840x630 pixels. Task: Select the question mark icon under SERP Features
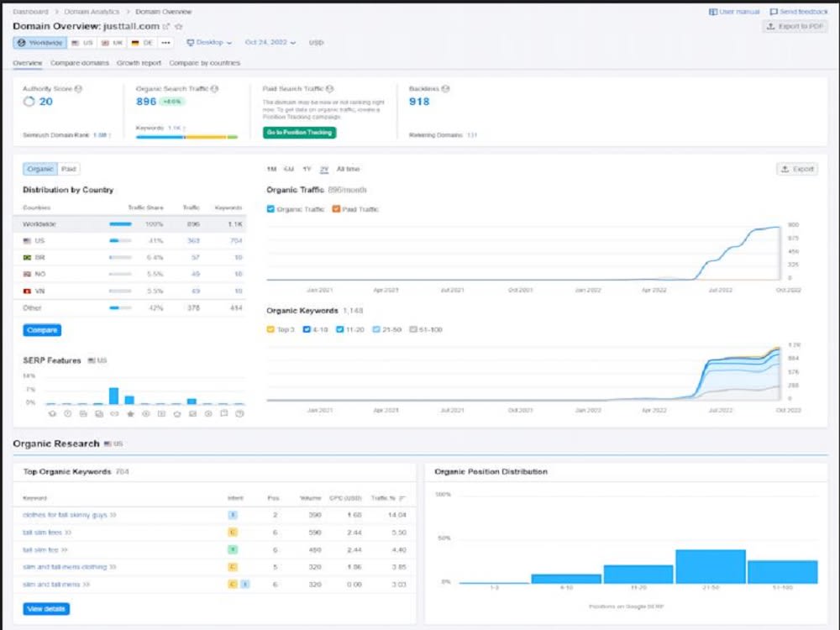(239, 413)
